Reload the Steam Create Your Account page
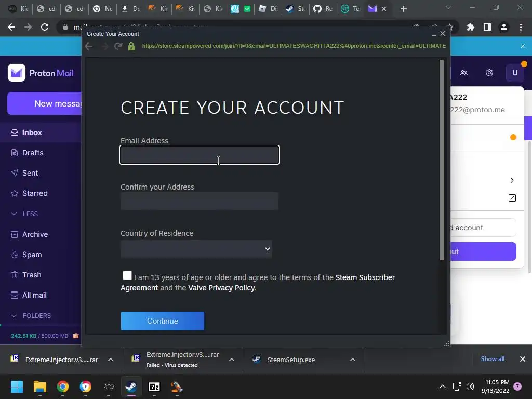Viewport: 532px width, 399px height. click(x=118, y=46)
